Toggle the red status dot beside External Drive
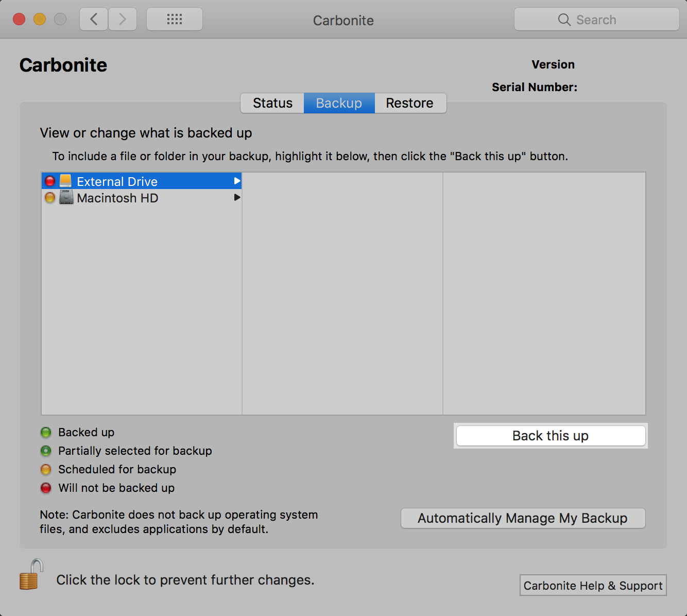687x616 pixels. [x=49, y=181]
